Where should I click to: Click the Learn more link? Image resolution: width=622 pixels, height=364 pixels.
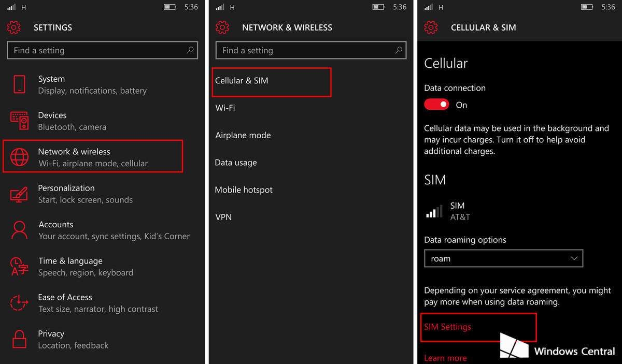445,358
